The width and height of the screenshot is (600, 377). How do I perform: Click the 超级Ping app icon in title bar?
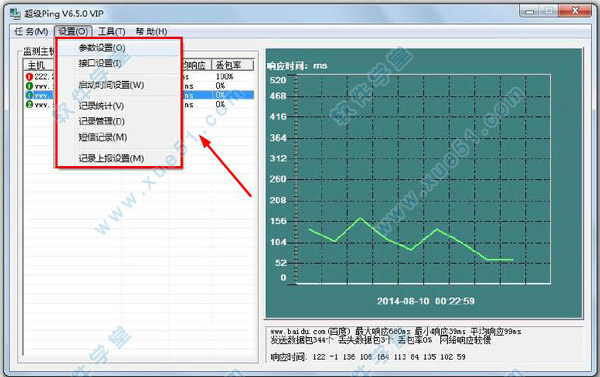point(15,14)
